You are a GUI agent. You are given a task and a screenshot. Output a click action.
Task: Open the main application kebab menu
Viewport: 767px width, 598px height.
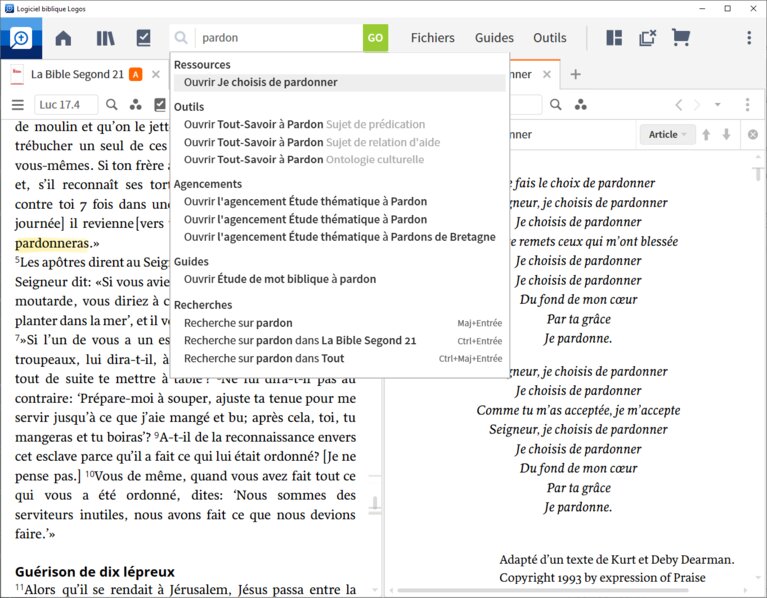(x=749, y=38)
